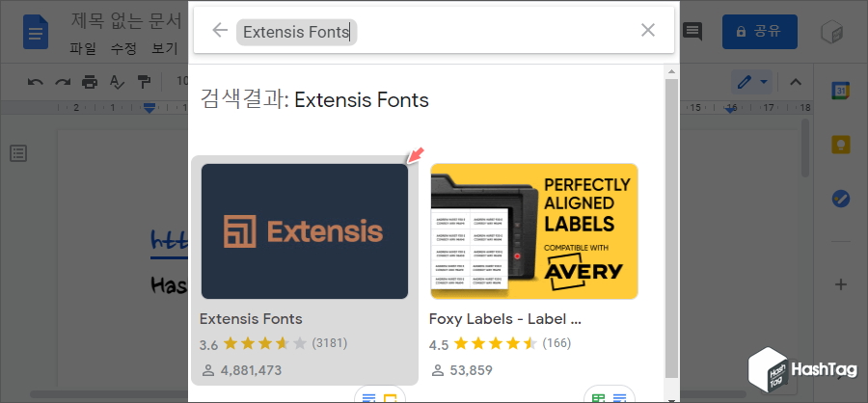Click the Extensis Fonts search input field

click(x=433, y=32)
